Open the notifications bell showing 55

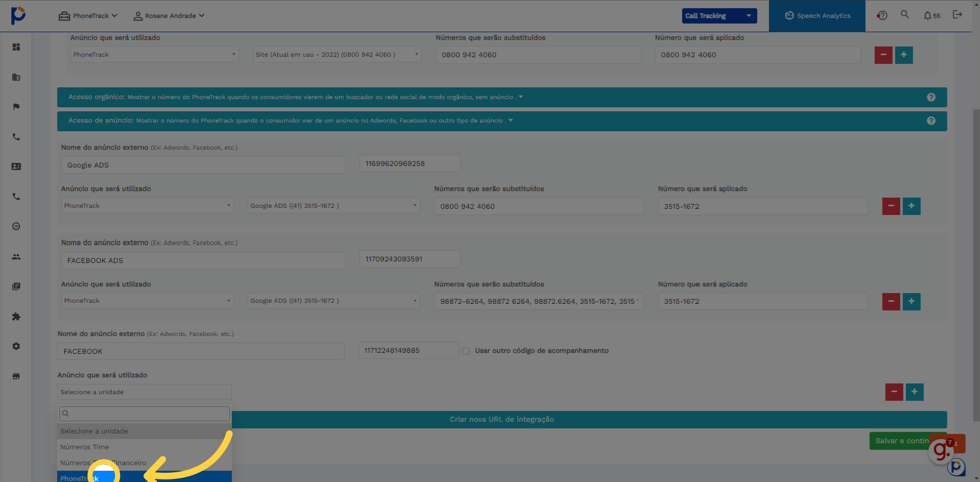[932, 16]
